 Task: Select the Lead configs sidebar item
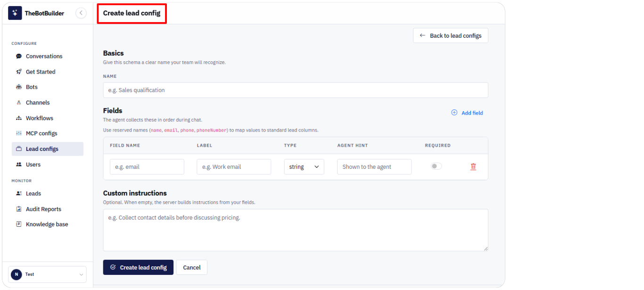(48, 149)
